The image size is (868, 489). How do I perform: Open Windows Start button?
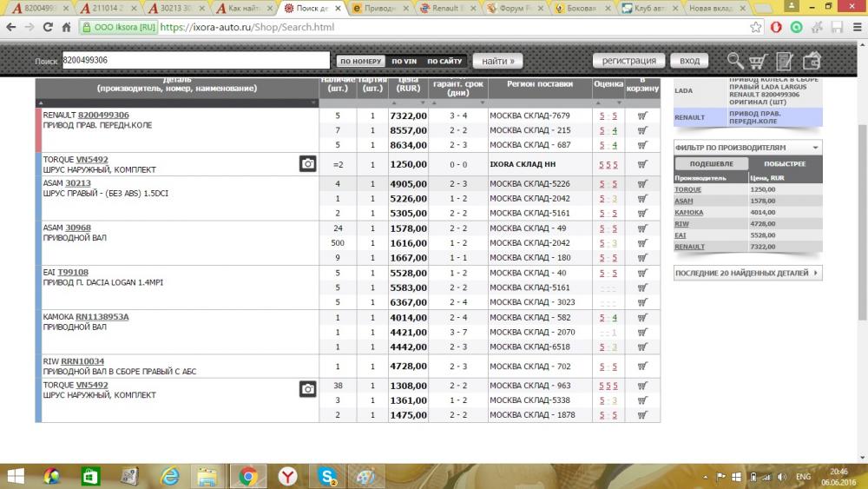[16, 476]
